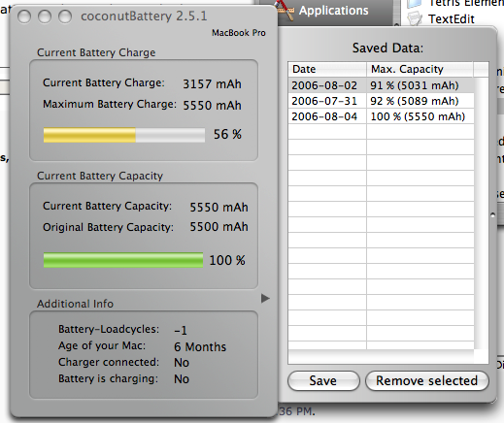
Task: Click the 3157 mAh current charge value
Action: 212,84
